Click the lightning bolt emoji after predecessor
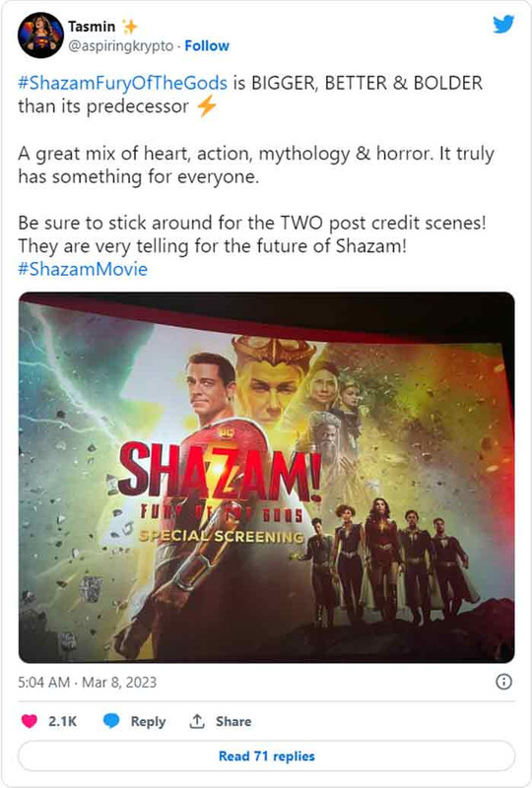Viewport: 532px width, 788px height. point(206,106)
